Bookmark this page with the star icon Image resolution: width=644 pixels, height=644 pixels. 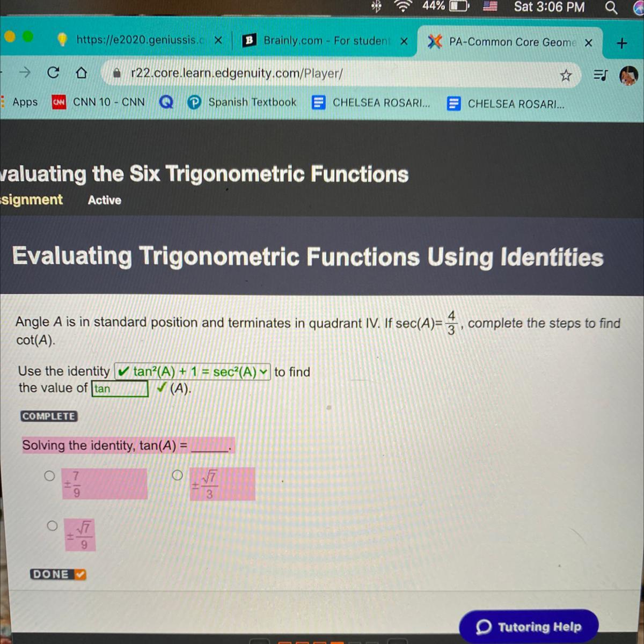point(566,76)
